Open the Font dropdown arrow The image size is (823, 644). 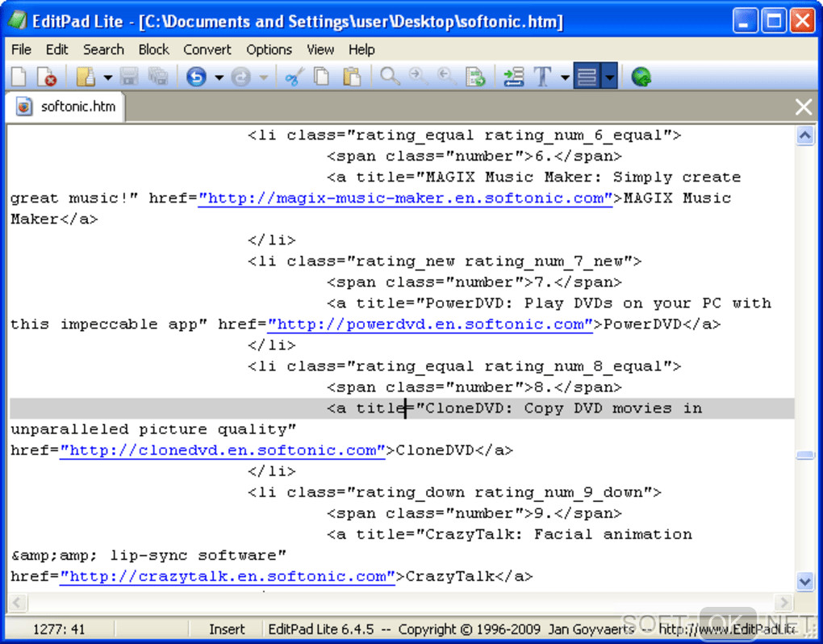(x=565, y=77)
